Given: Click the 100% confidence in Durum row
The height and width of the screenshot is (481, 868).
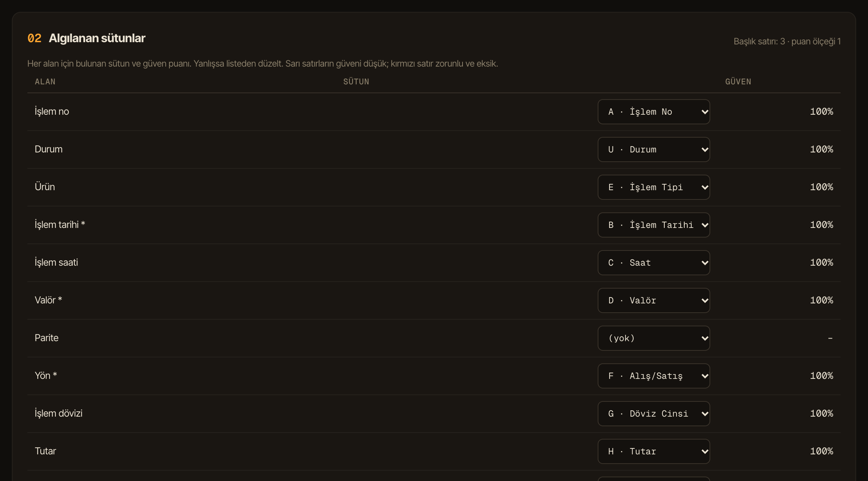Looking at the screenshot, I should pos(821,149).
